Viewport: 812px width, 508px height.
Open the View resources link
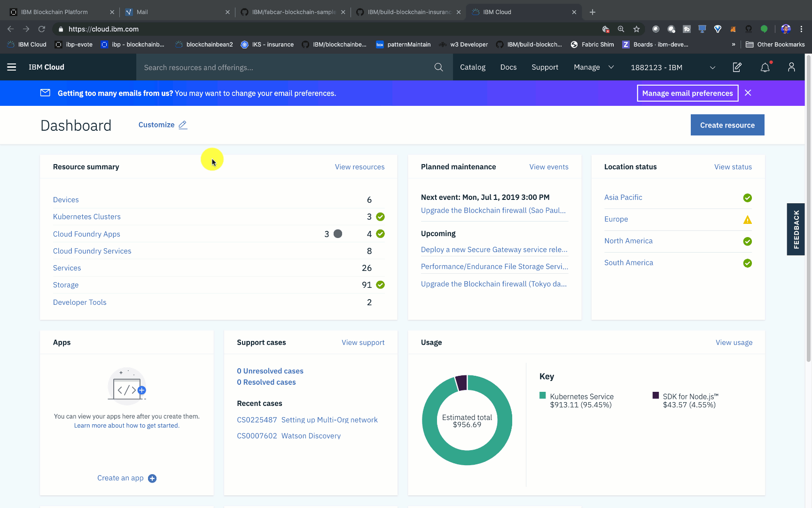coord(359,167)
